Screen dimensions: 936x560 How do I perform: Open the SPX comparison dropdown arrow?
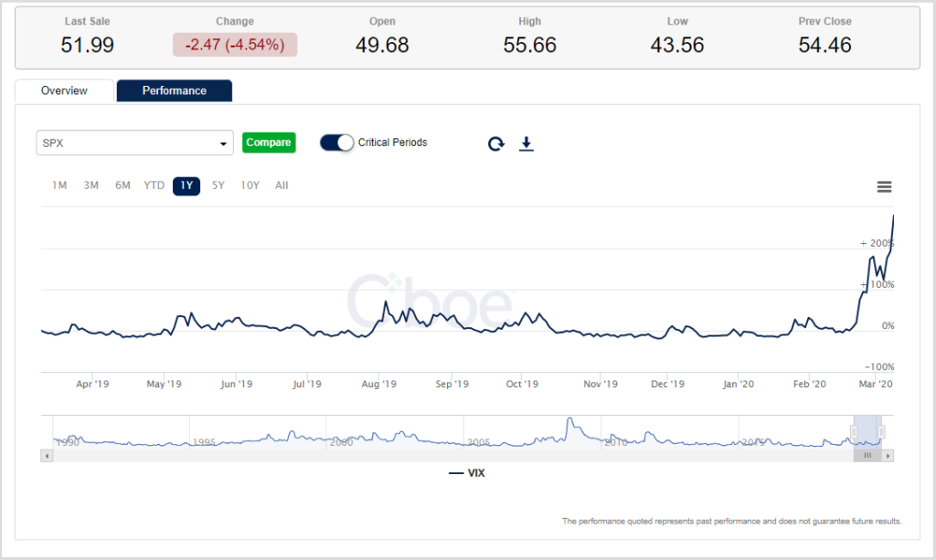(223, 143)
